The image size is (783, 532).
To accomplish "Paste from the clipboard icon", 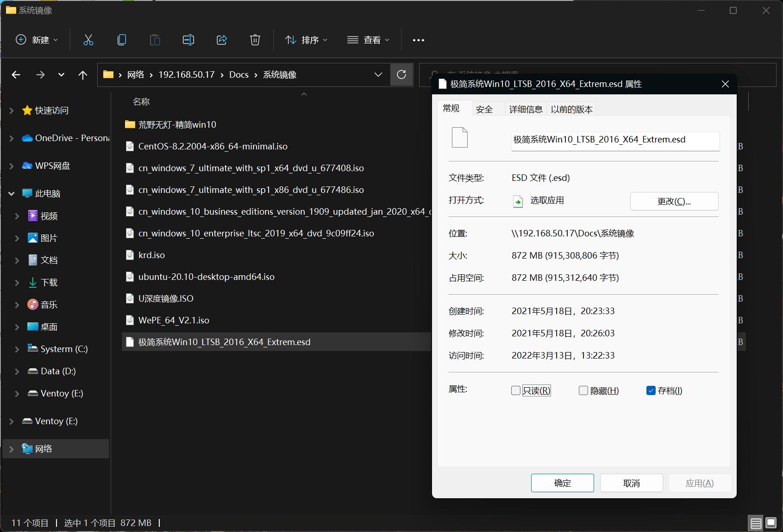I will point(155,40).
